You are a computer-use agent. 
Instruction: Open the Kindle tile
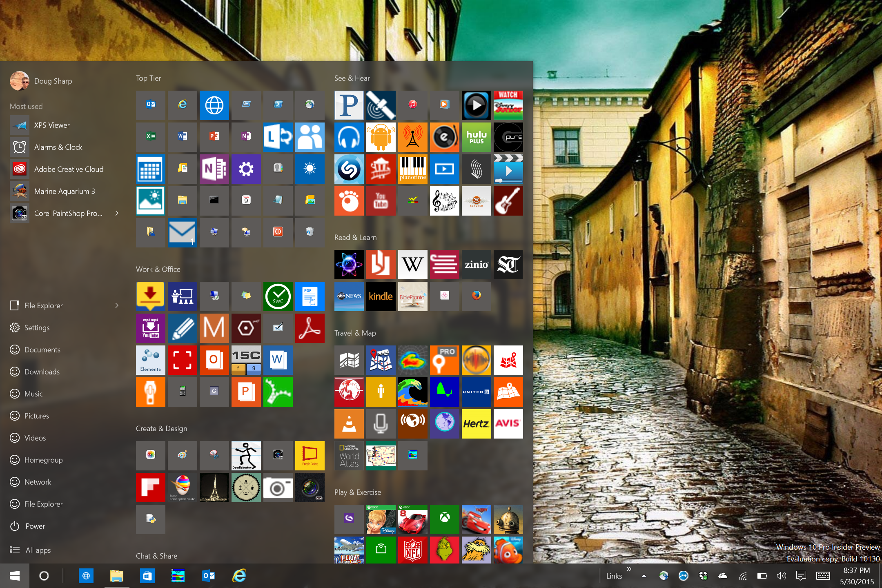(381, 296)
